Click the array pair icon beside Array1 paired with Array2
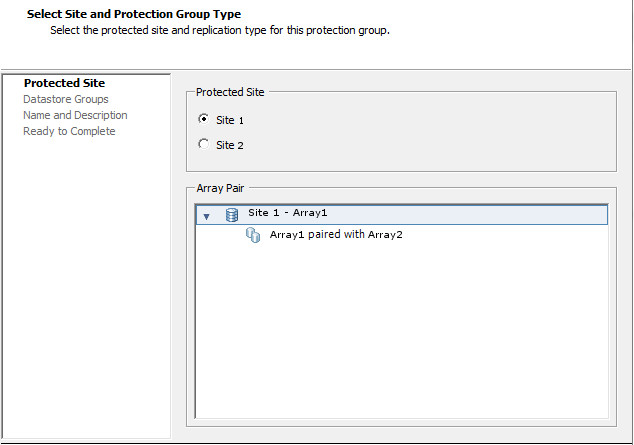 [x=253, y=235]
